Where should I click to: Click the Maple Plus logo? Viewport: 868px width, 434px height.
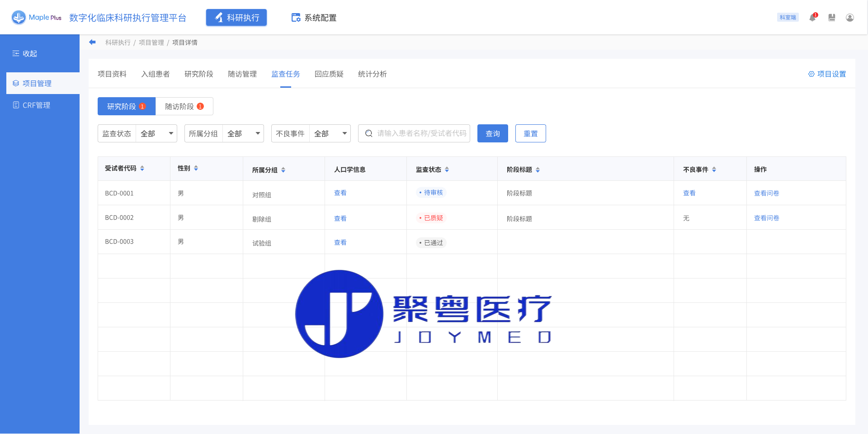37,18
